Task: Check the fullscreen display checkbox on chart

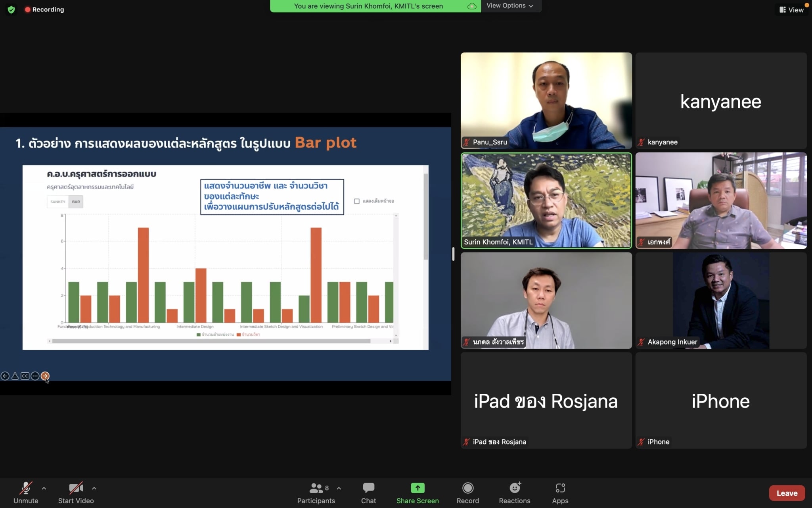Action: [x=357, y=201]
